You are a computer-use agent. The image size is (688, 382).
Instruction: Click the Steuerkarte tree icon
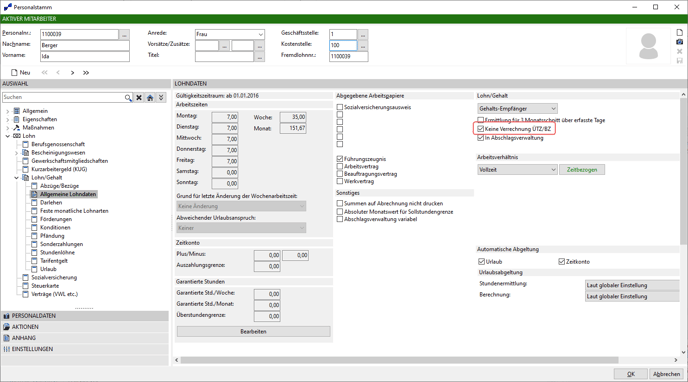coord(25,286)
